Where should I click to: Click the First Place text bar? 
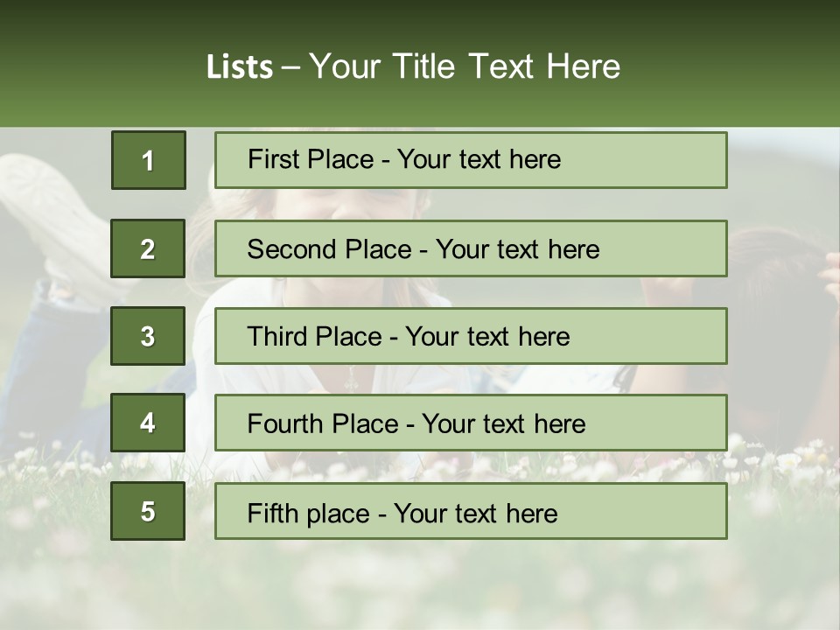[471, 160]
